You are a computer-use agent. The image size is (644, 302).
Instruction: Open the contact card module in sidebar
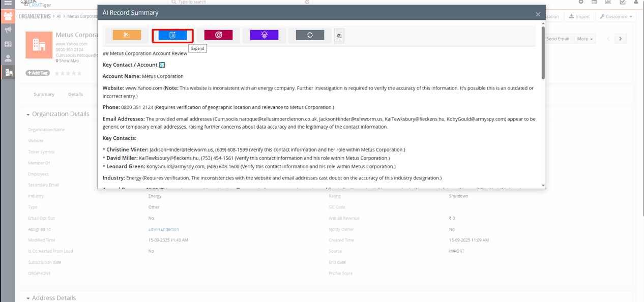click(8, 44)
